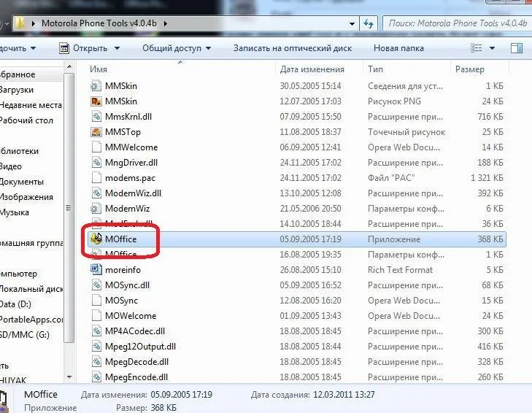The height and width of the screenshot is (413, 532).
Task: Click the Файл "PAC" type cell
Action: 391,177
